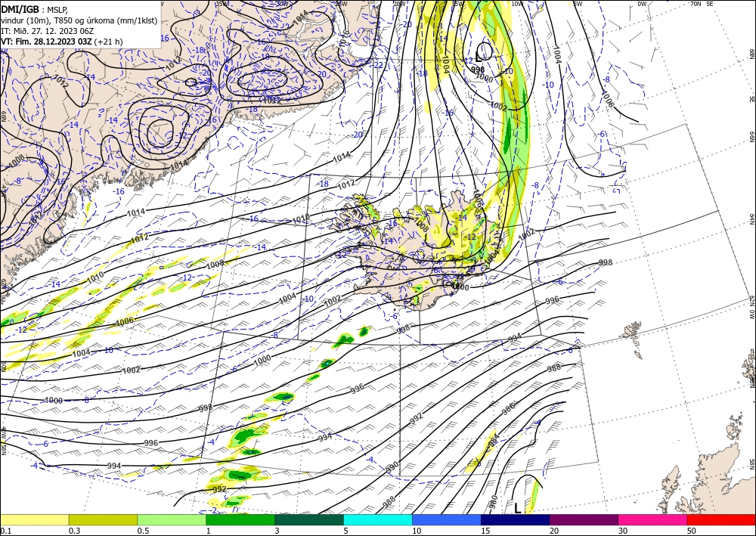Click the '(+21 h)' forecast offset text
Viewport: 756px width, 536px height.
click(x=108, y=42)
